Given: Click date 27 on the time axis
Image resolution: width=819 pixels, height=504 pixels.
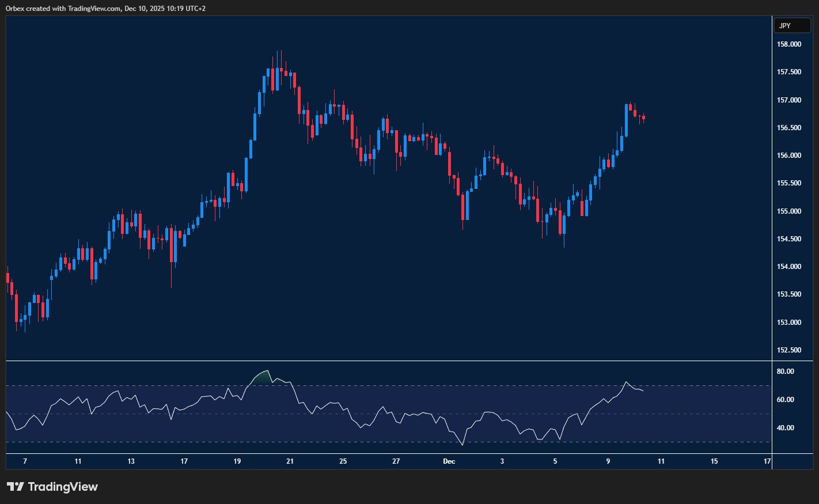Looking at the screenshot, I should [x=396, y=461].
